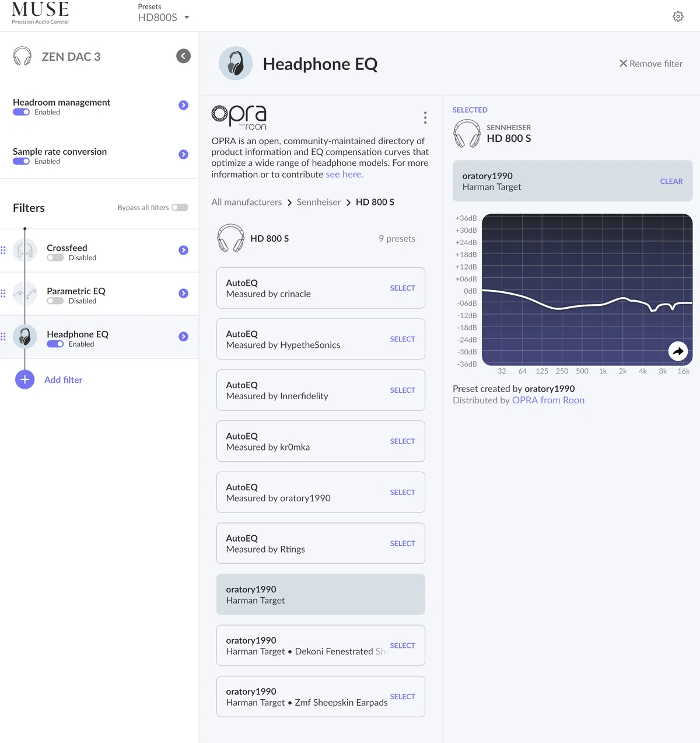Toggle Bypass all filters switch
The image size is (700, 743).
pyautogui.click(x=180, y=207)
